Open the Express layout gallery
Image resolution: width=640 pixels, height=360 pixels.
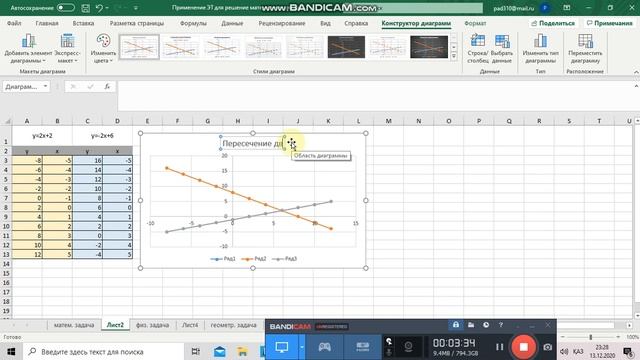[67, 48]
